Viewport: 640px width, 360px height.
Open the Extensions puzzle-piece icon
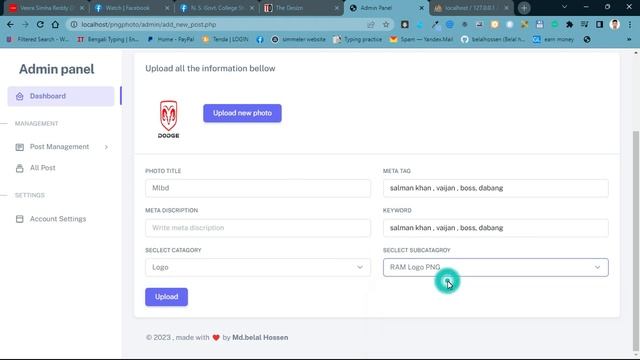[569, 24]
